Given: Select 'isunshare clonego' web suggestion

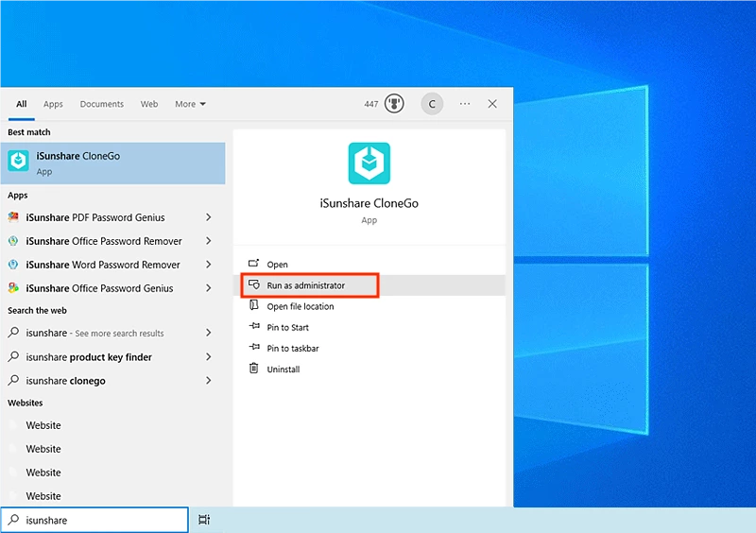Looking at the screenshot, I should pos(65,381).
